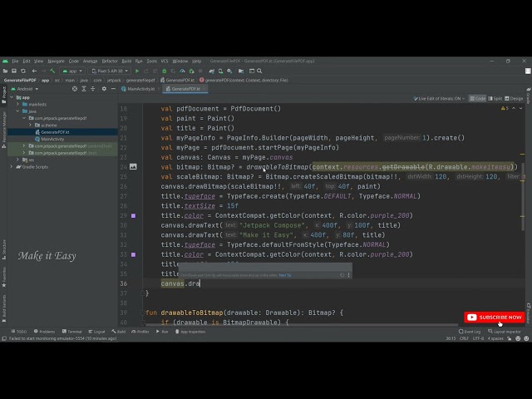Expand the Gradle Scripts node
The height and width of the screenshot is (399, 532).
(12, 166)
